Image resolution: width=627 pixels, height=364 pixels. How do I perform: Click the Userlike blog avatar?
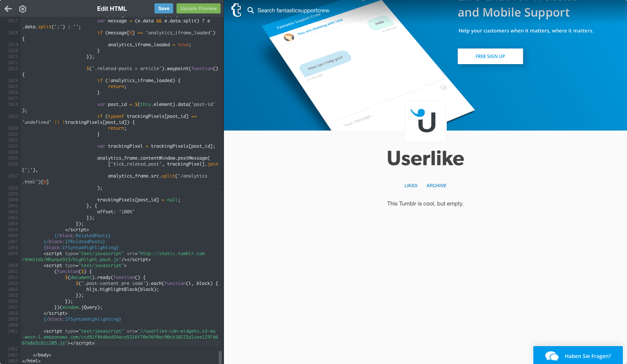[426, 121]
